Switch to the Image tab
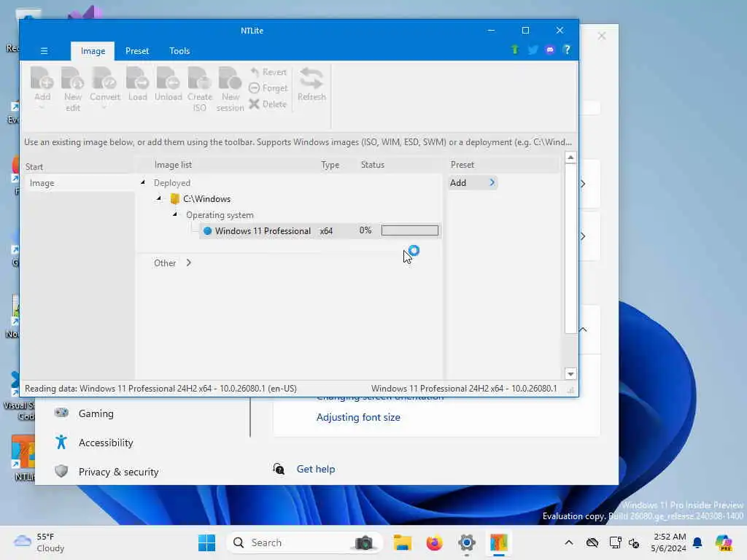 tap(93, 51)
